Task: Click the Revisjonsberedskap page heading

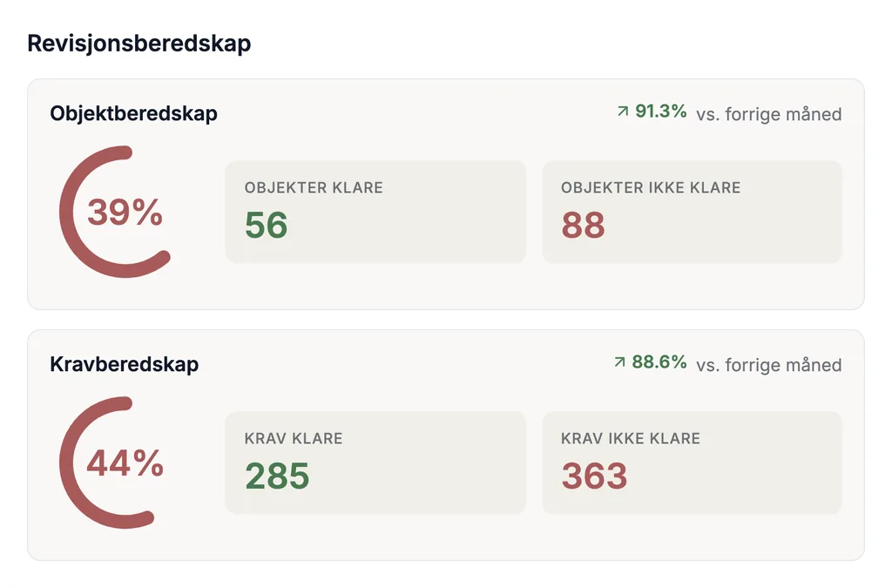Action: coord(139,44)
